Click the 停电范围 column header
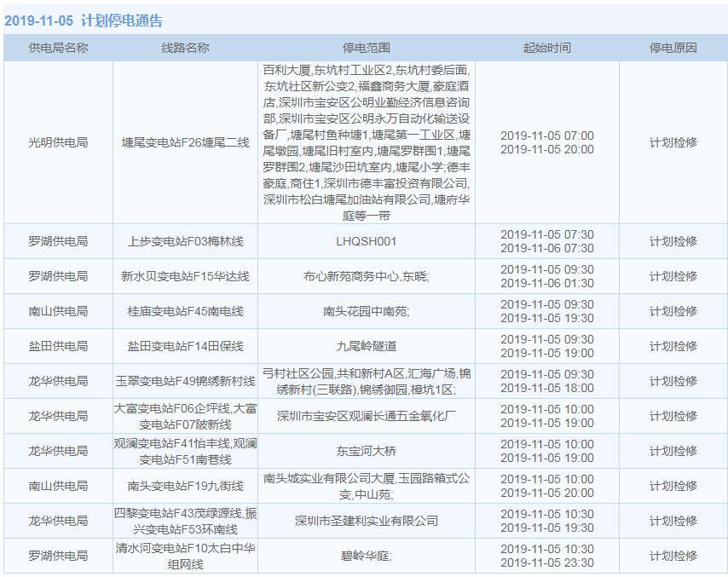 [366, 48]
